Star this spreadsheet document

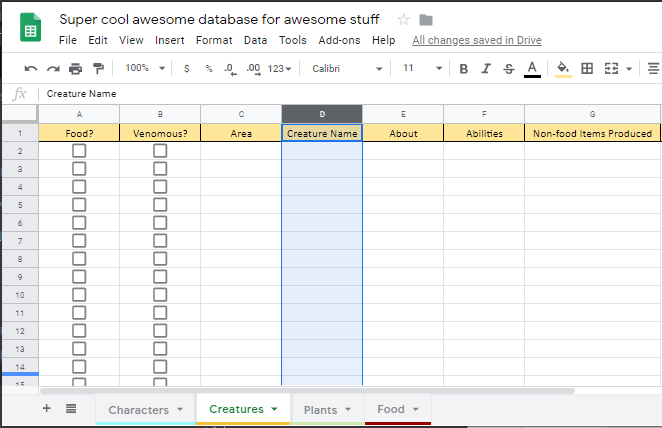[403, 20]
